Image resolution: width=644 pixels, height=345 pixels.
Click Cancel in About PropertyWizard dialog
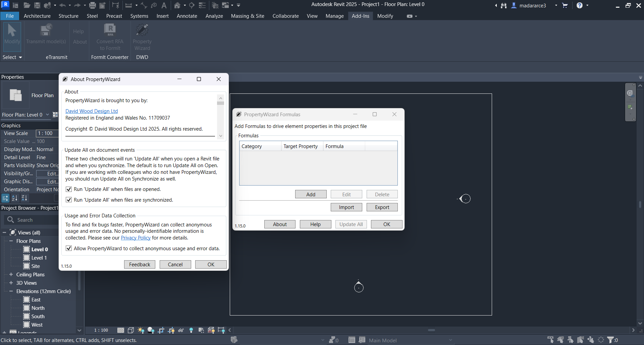pos(175,265)
